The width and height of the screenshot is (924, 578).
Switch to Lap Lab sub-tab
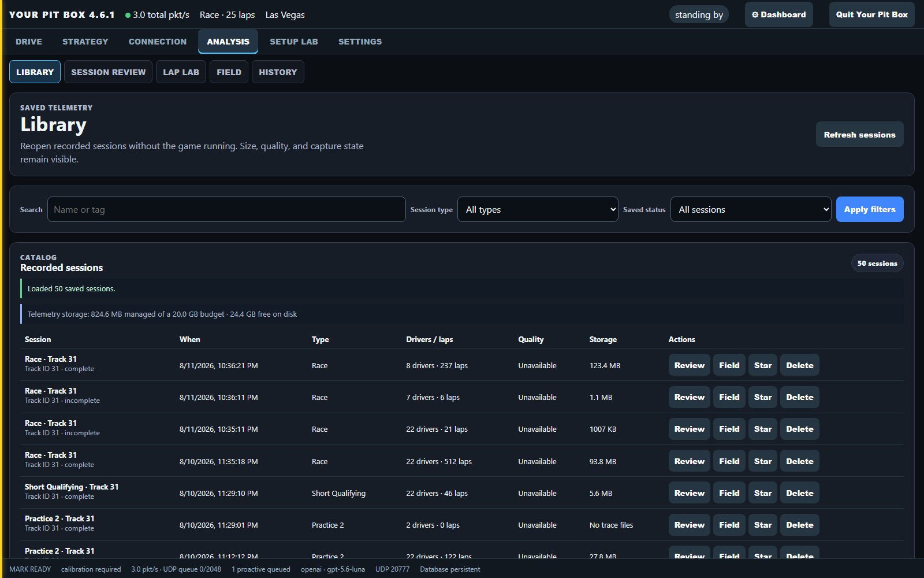point(181,72)
